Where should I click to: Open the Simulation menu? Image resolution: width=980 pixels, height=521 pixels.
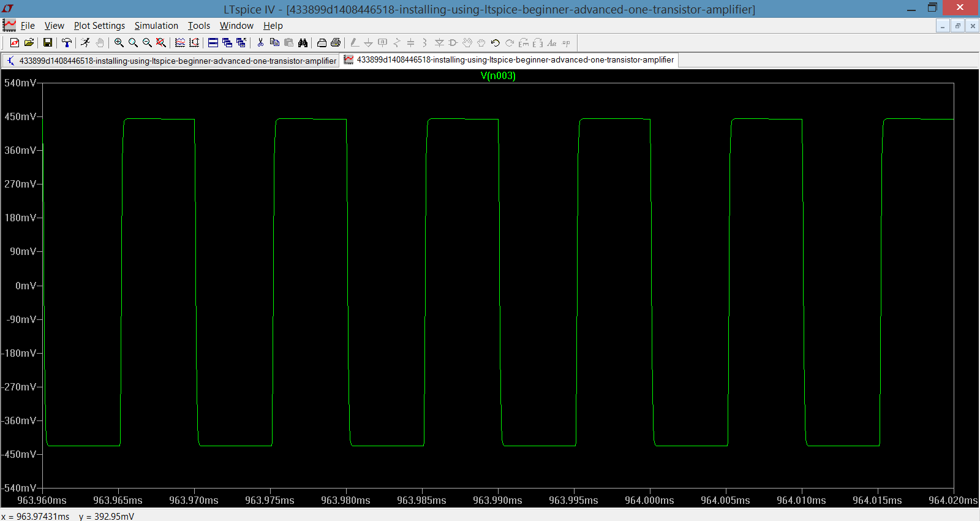[156, 26]
